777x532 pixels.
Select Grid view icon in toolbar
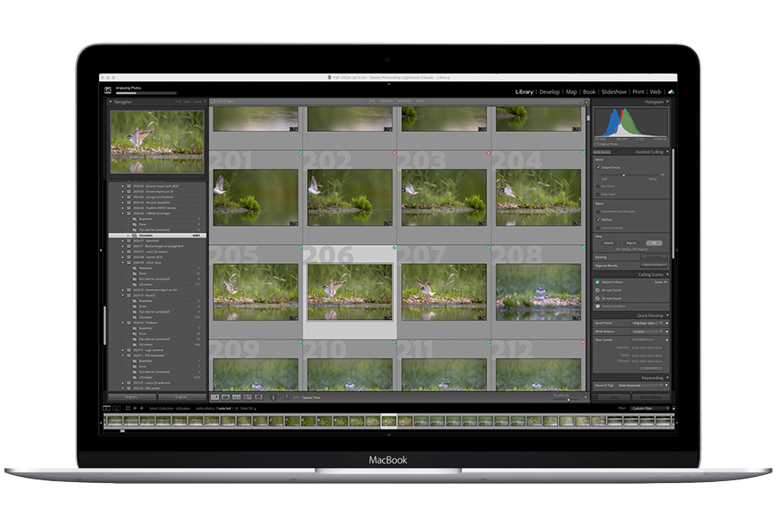215,397
